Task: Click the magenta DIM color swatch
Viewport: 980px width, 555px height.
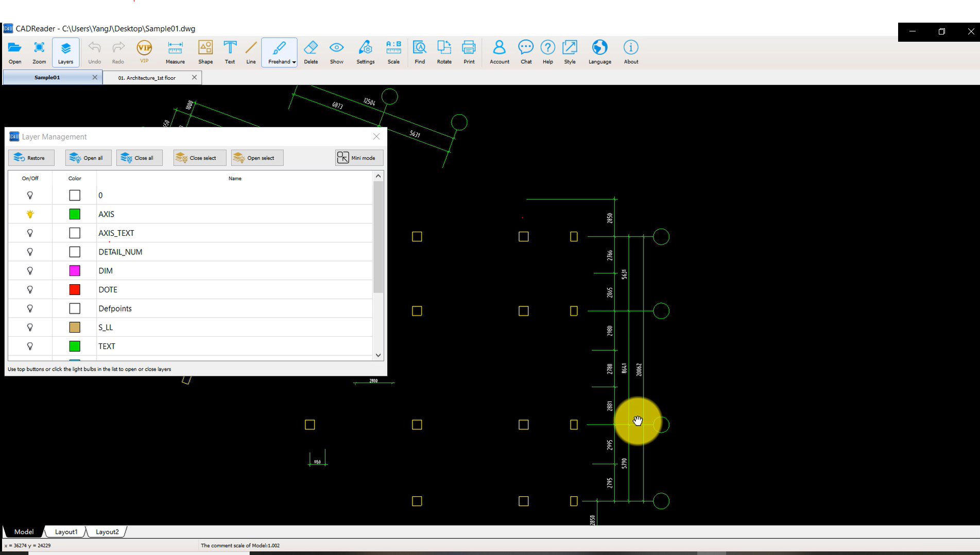Action: tap(75, 271)
